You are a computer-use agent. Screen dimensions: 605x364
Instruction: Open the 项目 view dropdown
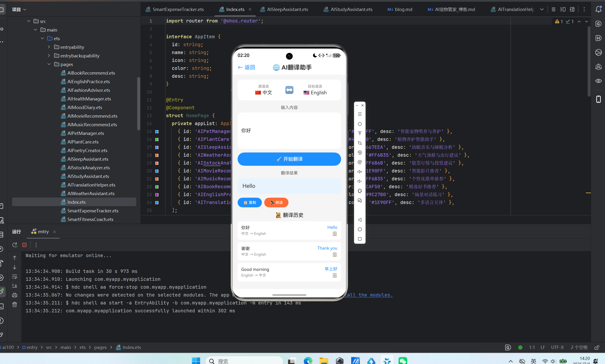point(19,9)
